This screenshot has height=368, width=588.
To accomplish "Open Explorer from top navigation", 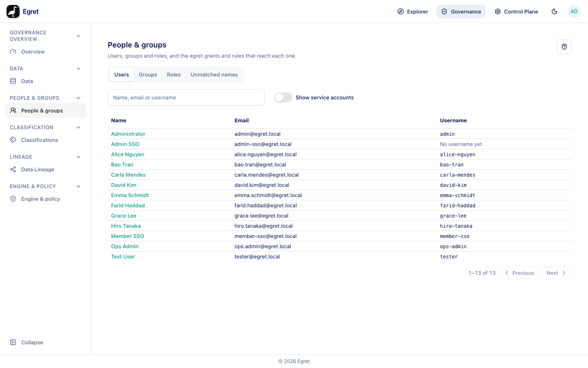I will 413,11.
